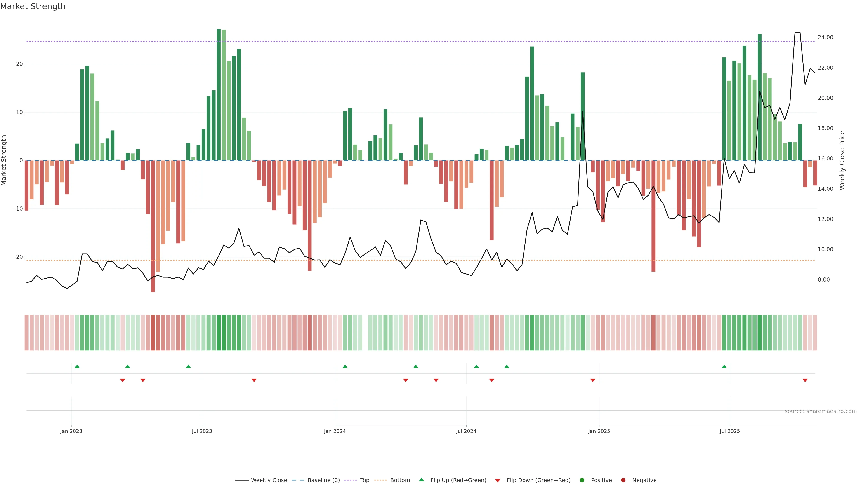
Task: Click the flip-up marker just before Jul 2025
Action: pyautogui.click(x=724, y=366)
